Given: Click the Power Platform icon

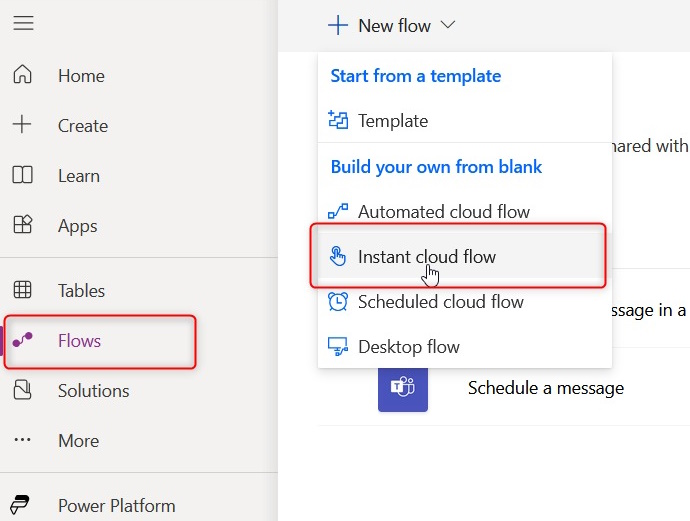Looking at the screenshot, I should click(22, 505).
